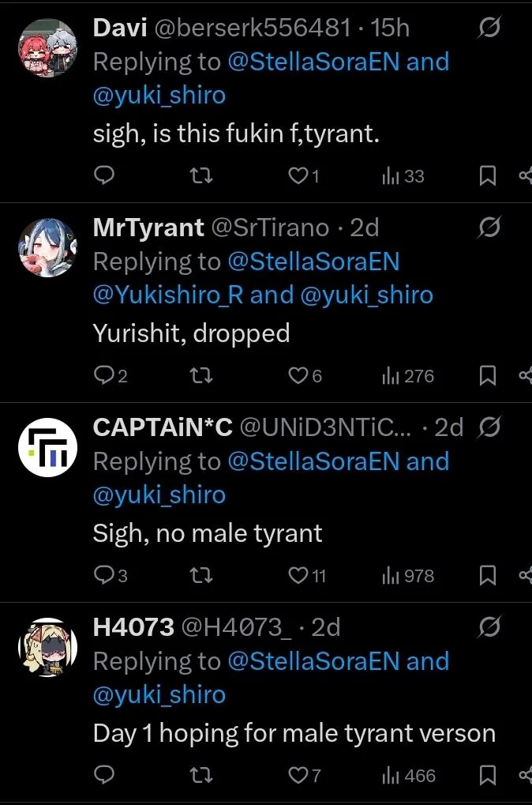Open MrTyrant's profile picture
532x805 pixels.
click(x=47, y=248)
